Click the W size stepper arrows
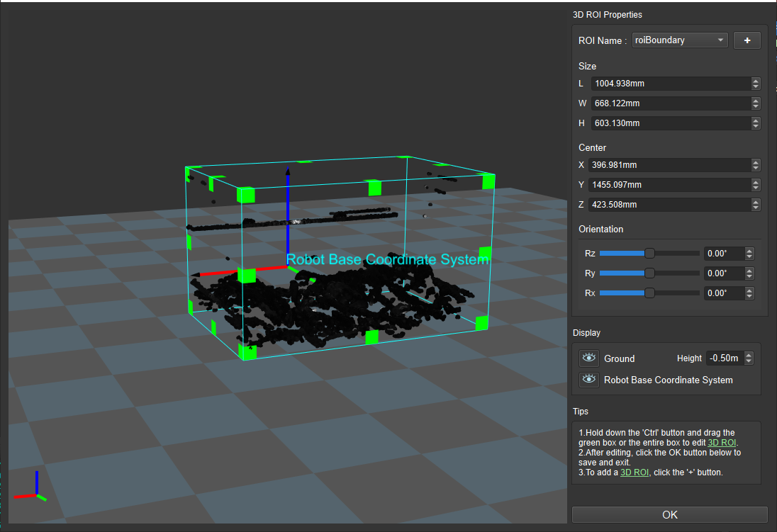 (x=756, y=103)
